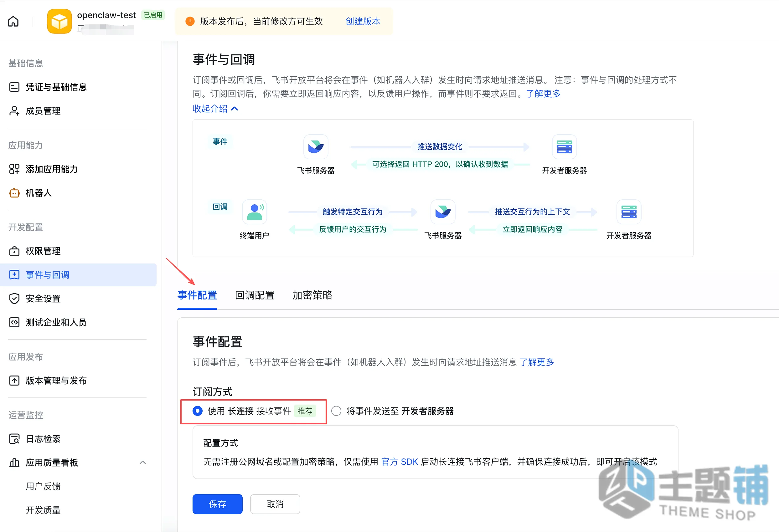Screen dimensions: 779x532
Task: Click the 开发者服务器 icon in 回调 row
Action: pyautogui.click(x=629, y=212)
